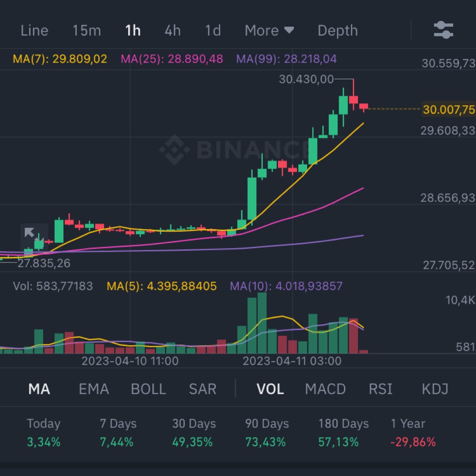This screenshot has width=476, height=476.
Task: Click 30 Days 49,35% performance
Action: click(194, 432)
